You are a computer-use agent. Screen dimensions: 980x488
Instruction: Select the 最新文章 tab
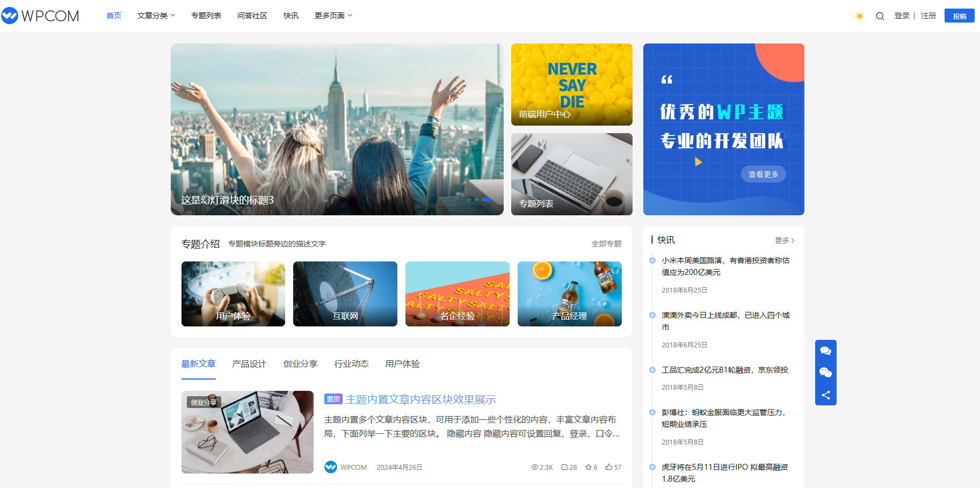click(x=198, y=364)
